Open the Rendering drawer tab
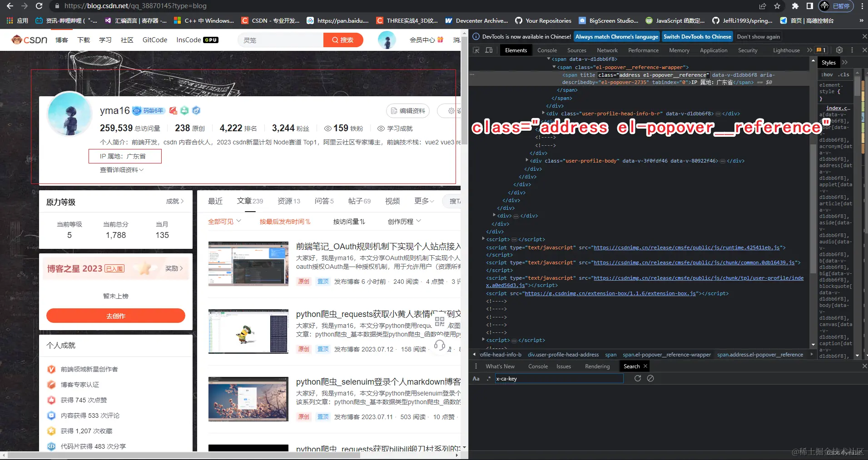 [x=597, y=366]
